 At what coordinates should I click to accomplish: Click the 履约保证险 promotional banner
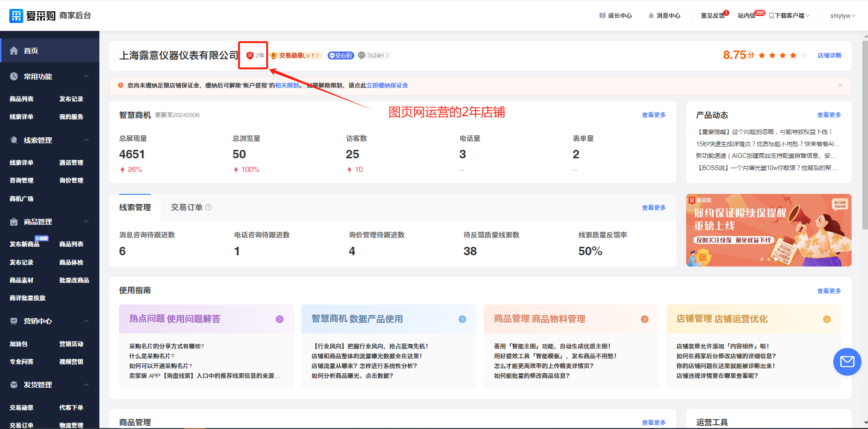click(x=768, y=230)
